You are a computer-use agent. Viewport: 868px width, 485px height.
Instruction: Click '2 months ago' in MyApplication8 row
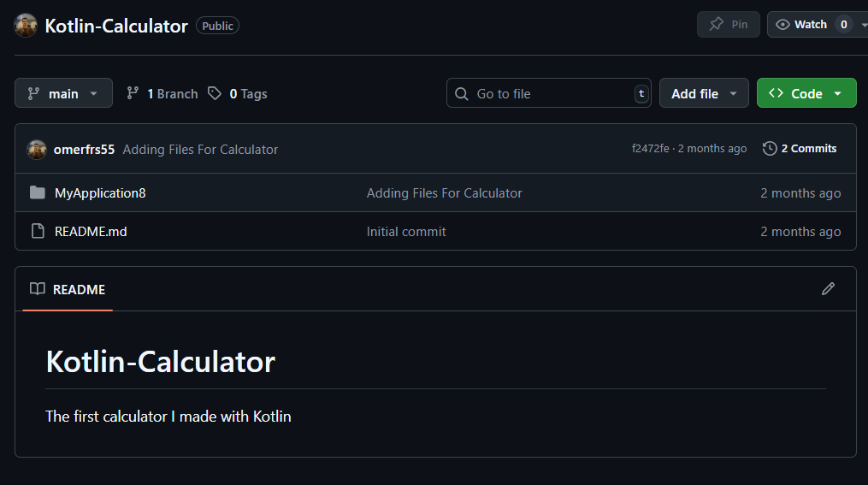click(800, 193)
